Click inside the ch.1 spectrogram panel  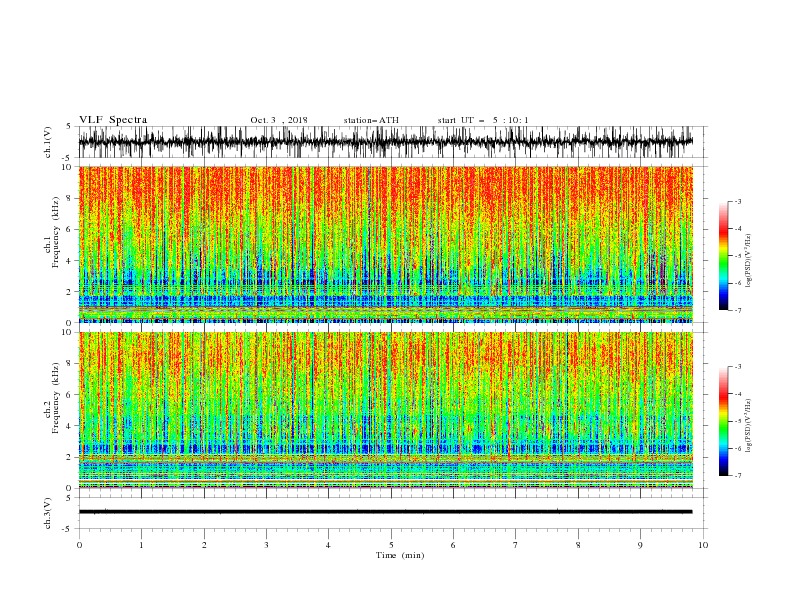(385, 244)
